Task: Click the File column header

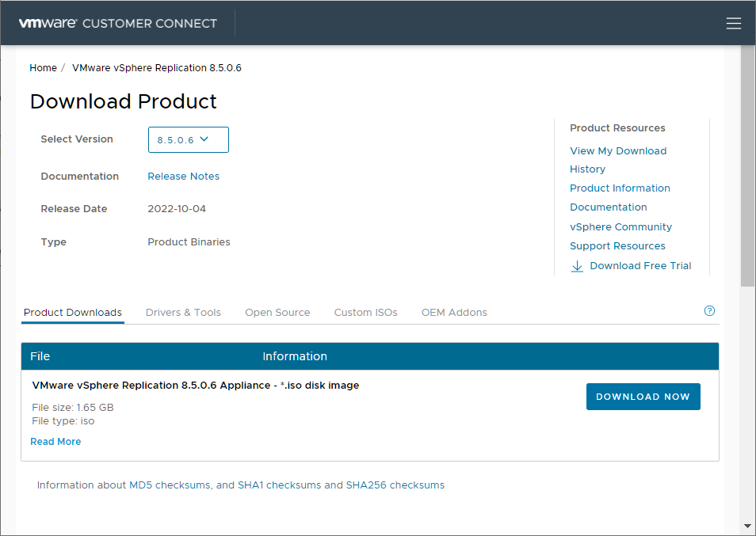Action: click(x=40, y=356)
